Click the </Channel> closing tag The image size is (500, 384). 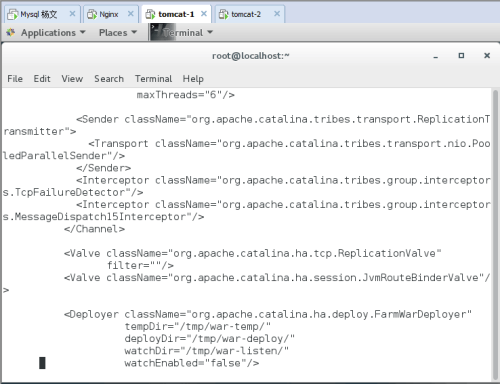[x=94, y=229]
